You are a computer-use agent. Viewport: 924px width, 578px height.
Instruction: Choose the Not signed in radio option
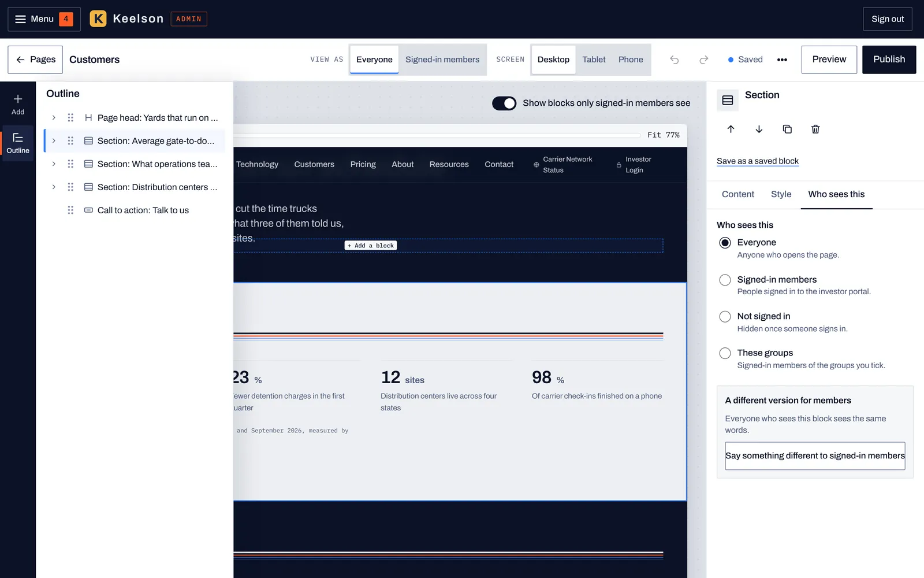725,316
